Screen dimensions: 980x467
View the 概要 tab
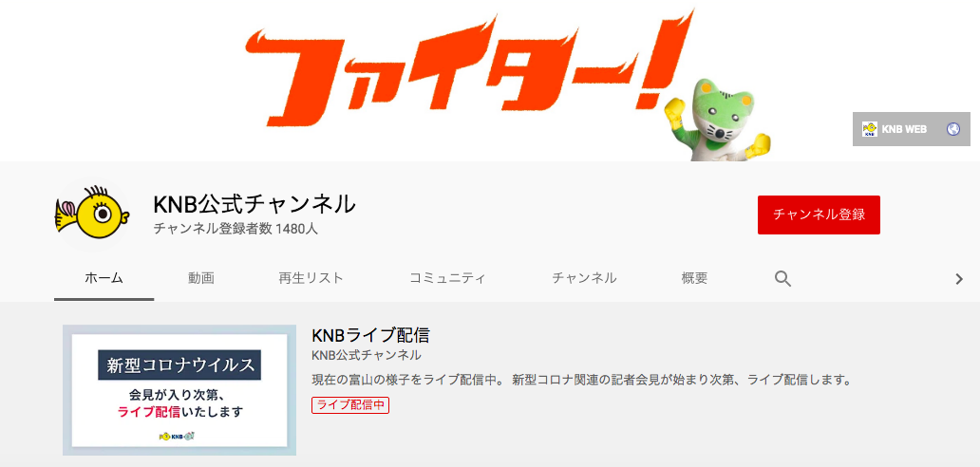[694, 278]
